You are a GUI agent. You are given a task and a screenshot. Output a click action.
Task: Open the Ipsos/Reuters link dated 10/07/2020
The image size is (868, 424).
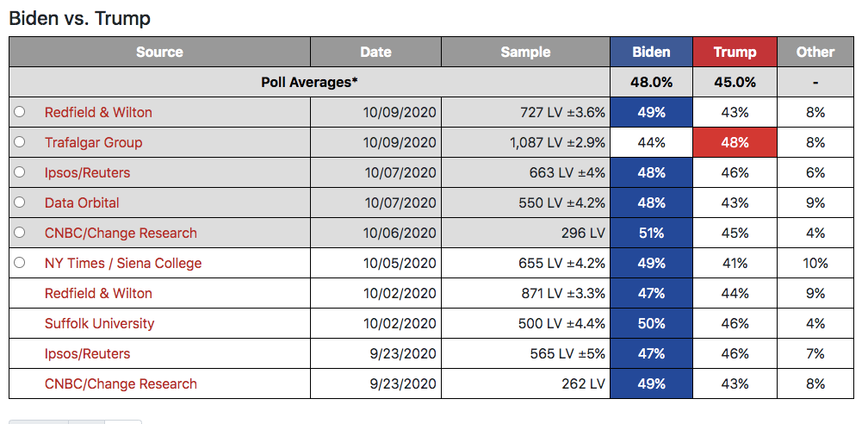[x=88, y=173]
